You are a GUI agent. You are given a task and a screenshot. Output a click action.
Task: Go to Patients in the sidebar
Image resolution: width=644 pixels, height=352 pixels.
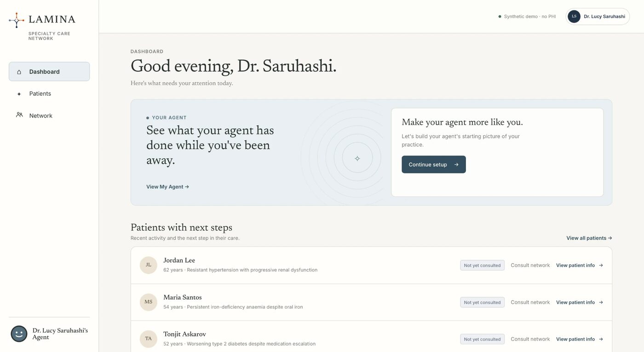[49, 94]
